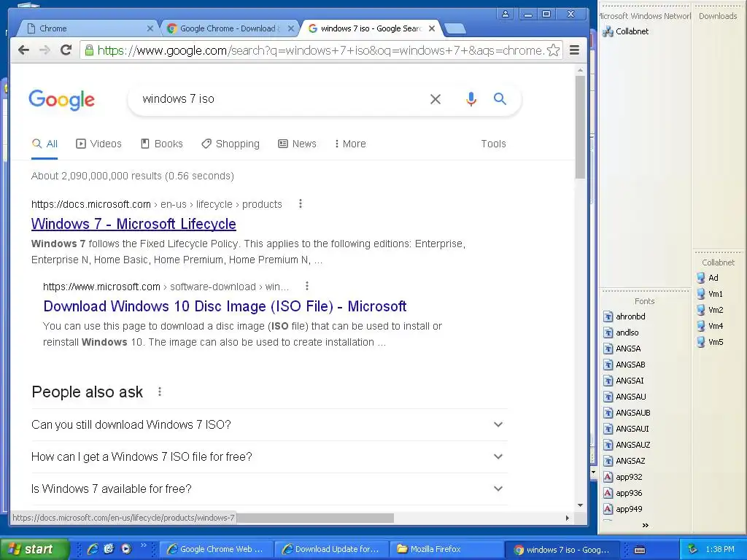
Task: Open the Collabnet network icon
Action: coord(625,31)
